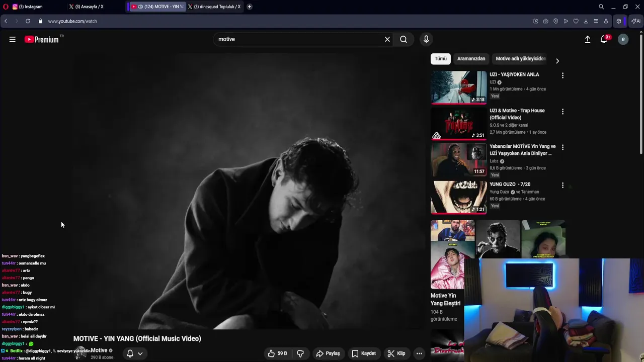Screen dimensions: 644x362
Task: Open more options for UZI - YAŞIYOKEN ANLA
Action: click(562, 75)
